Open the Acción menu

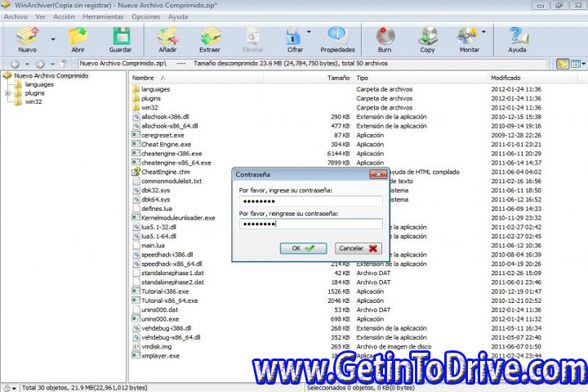click(64, 17)
